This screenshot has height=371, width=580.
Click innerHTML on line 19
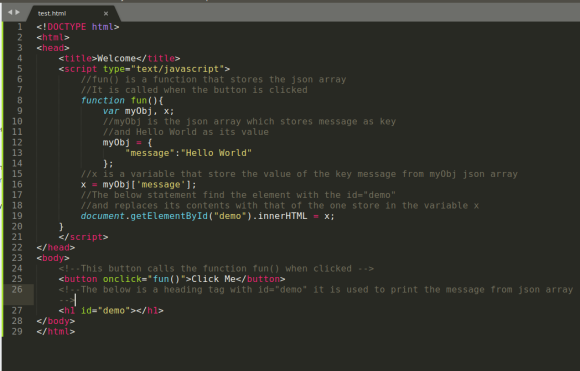tap(283, 216)
